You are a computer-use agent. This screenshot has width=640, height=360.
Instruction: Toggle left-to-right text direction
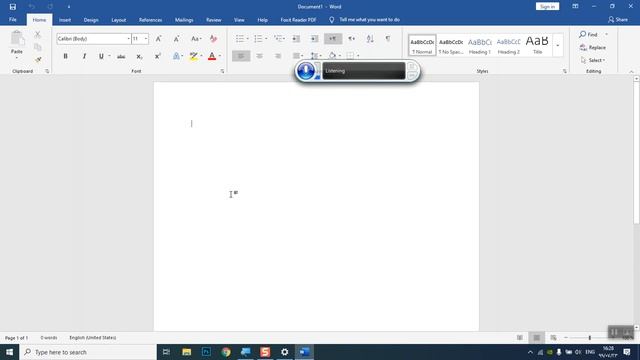333,39
